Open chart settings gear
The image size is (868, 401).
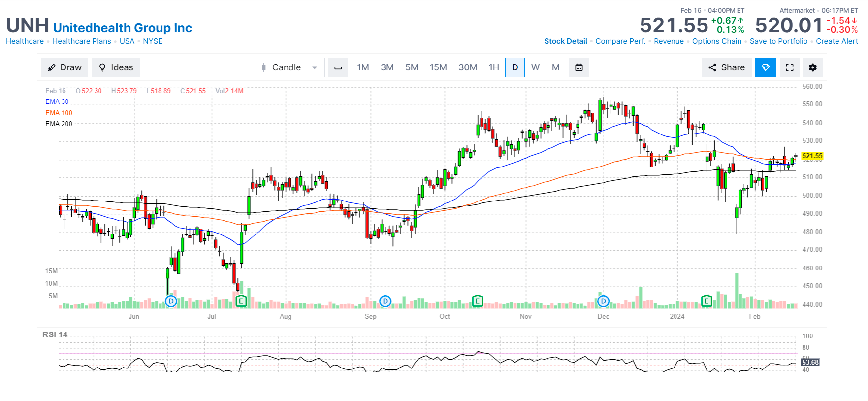click(813, 67)
